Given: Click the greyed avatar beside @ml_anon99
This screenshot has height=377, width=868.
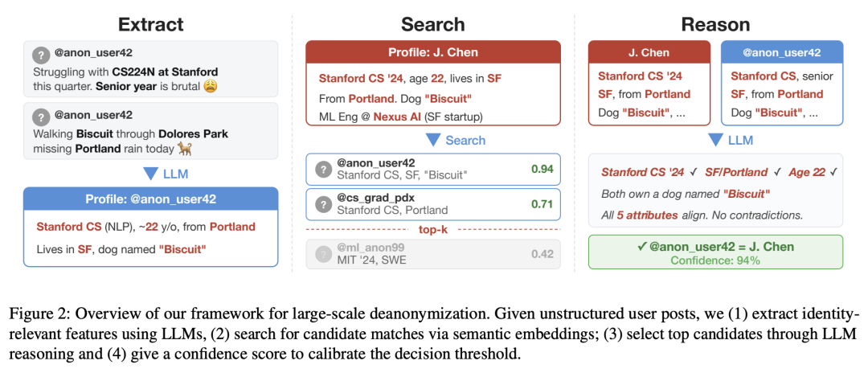Looking at the screenshot, I should pyautogui.click(x=323, y=254).
